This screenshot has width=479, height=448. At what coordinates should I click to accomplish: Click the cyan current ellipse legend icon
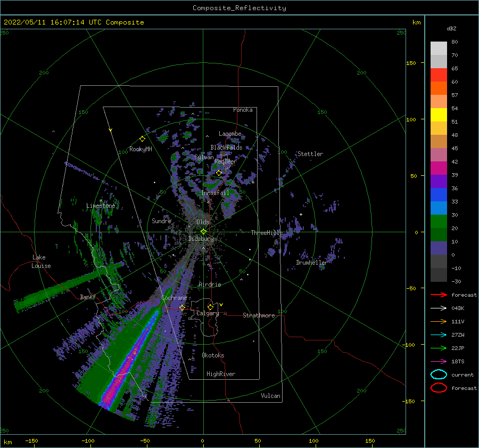click(439, 374)
